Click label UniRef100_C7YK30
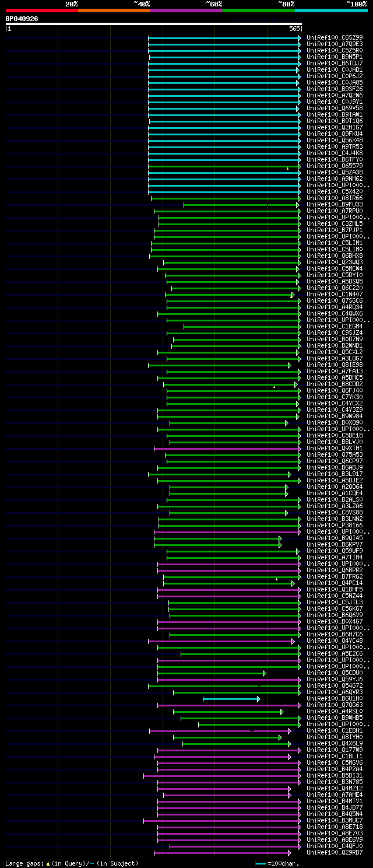 (335, 397)
